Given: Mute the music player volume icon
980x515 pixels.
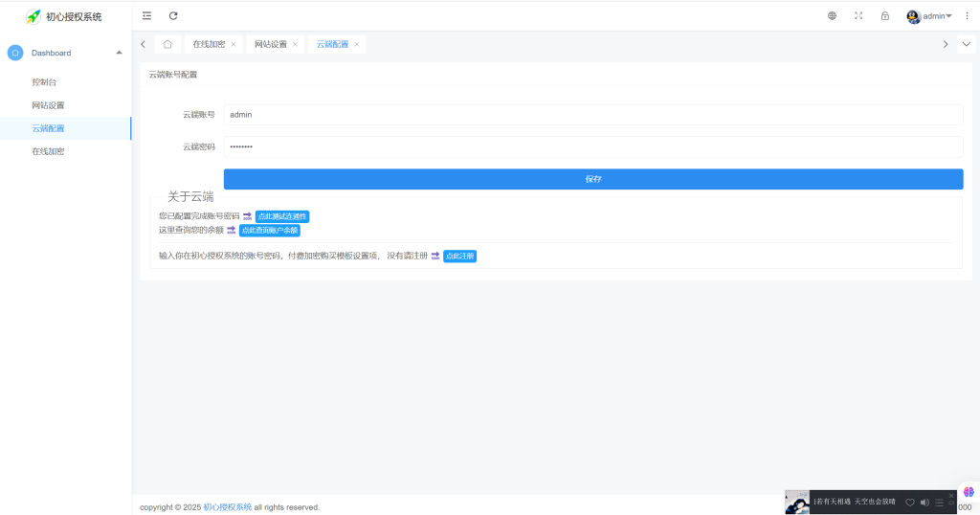Looking at the screenshot, I should [x=924, y=502].
